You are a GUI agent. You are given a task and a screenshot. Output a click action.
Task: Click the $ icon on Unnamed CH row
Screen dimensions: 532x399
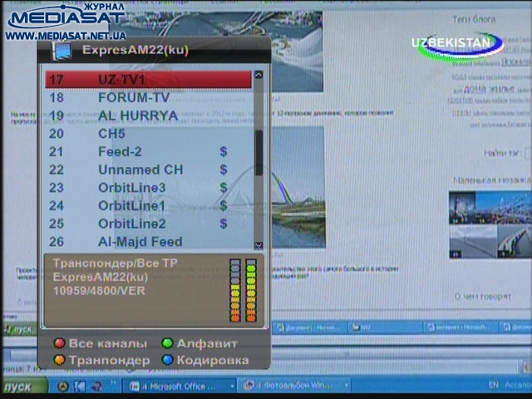click(224, 170)
